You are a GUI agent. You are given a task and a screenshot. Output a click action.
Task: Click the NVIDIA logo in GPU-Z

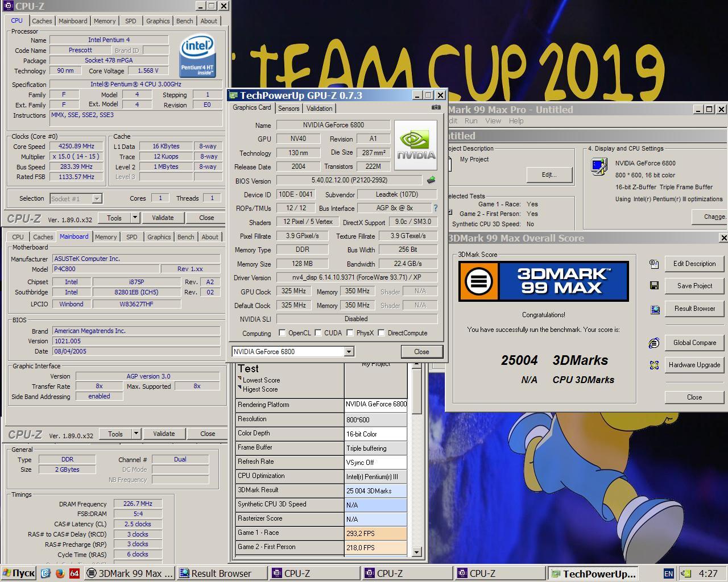416,144
